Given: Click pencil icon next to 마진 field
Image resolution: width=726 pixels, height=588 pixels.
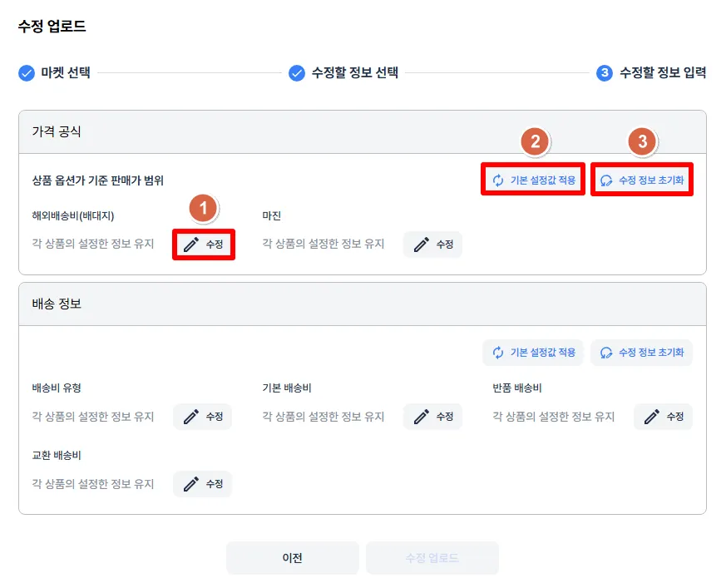Looking at the screenshot, I should tap(422, 245).
